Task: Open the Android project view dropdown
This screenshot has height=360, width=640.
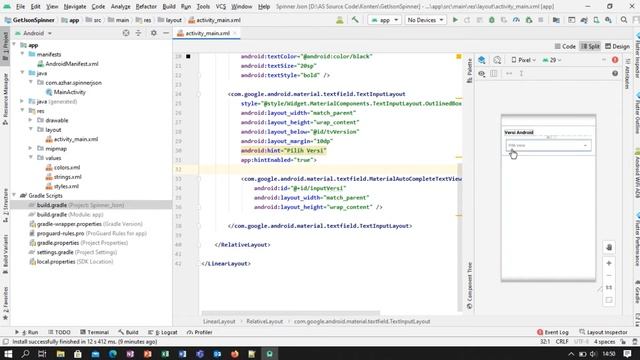Action: 33,33
